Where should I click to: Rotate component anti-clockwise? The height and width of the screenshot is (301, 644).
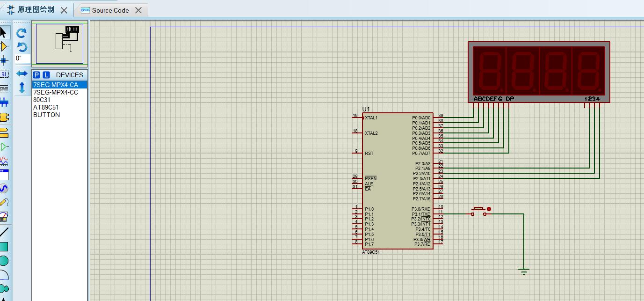[x=22, y=47]
